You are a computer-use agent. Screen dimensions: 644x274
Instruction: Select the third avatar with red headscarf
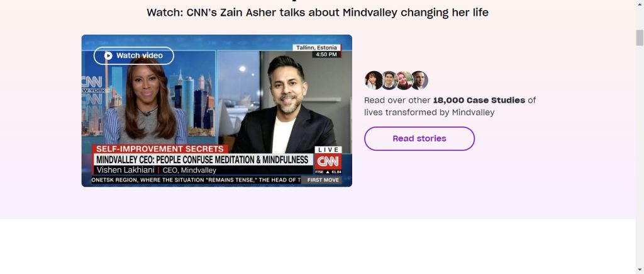404,80
